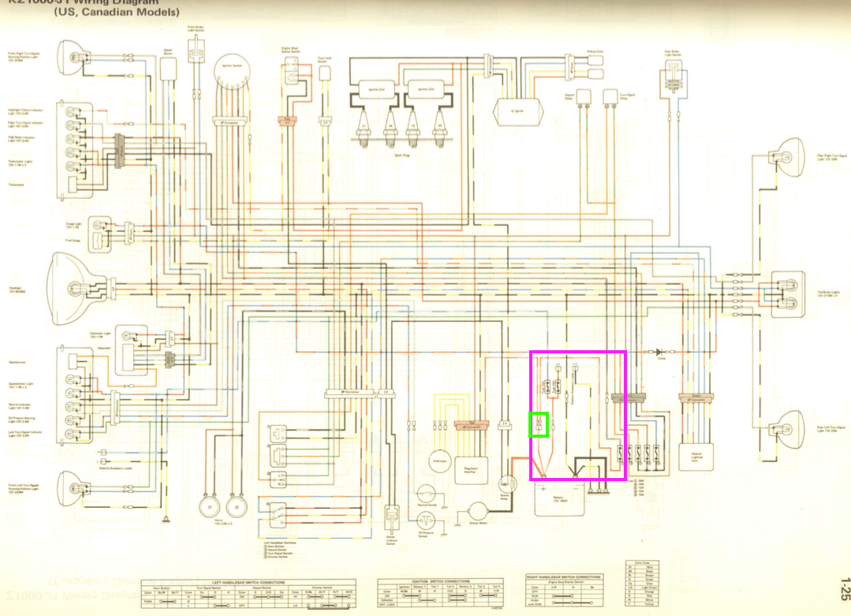851x616 pixels.
Task: Click the green highlighted connector box
Action: click(x=538, y=424)
